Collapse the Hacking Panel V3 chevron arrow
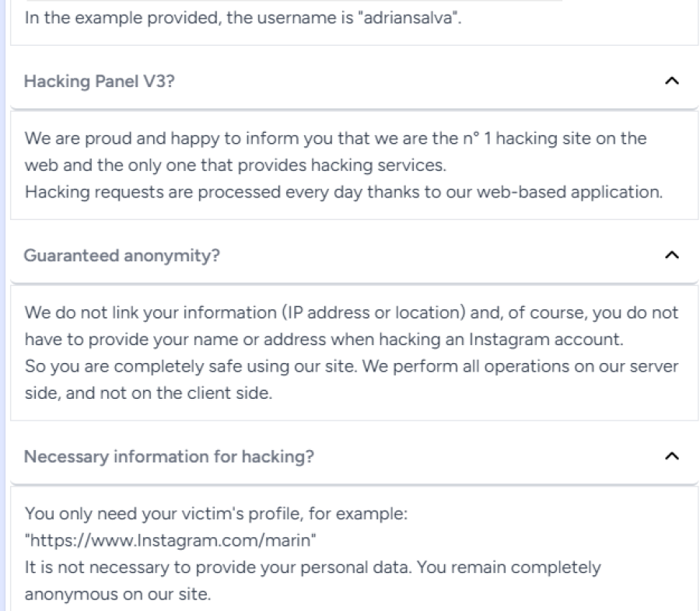 click(672, 81)
